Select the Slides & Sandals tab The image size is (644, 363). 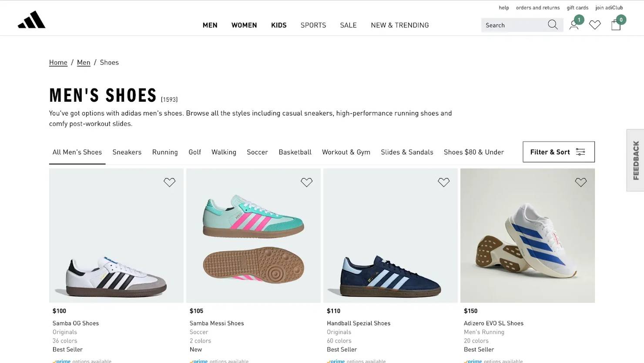coord(407,152)
